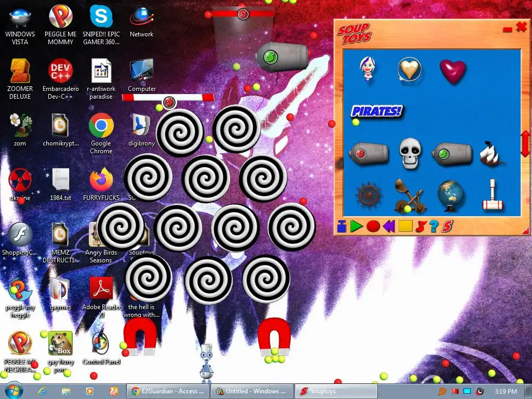Select the Adobe Reader XI shortcut
532x399 pixels.
coord(101,297)
